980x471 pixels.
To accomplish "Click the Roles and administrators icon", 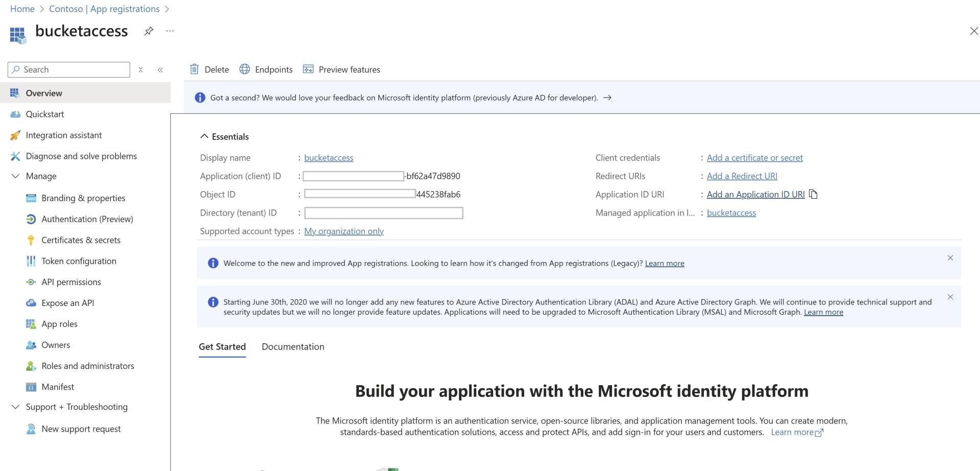I will 31,366.
